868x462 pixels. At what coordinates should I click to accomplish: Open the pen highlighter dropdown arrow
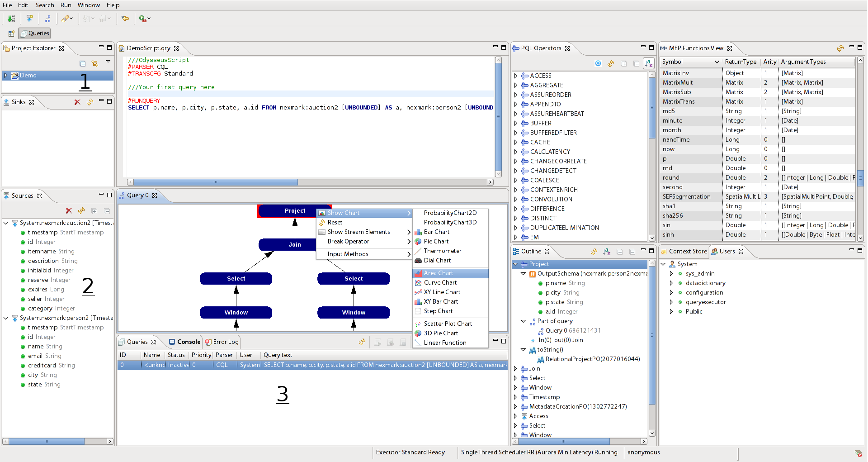pyautogui.click(x=71, y=19)
